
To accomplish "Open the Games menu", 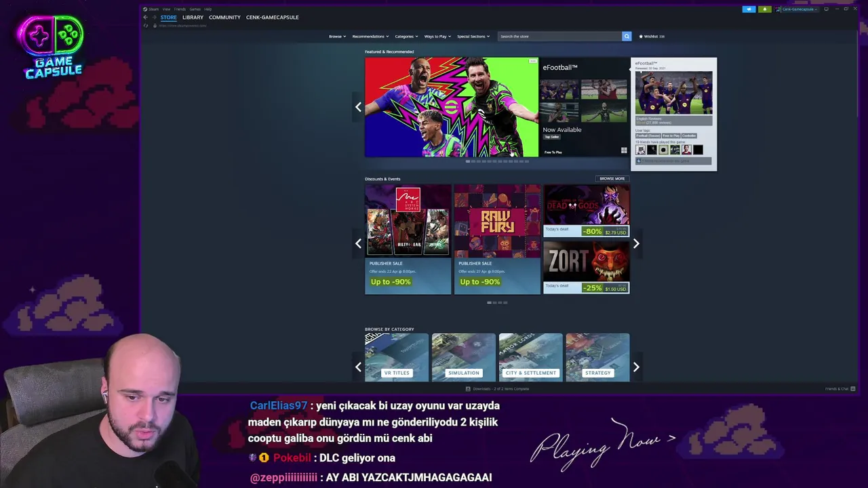I will [195, 9].
